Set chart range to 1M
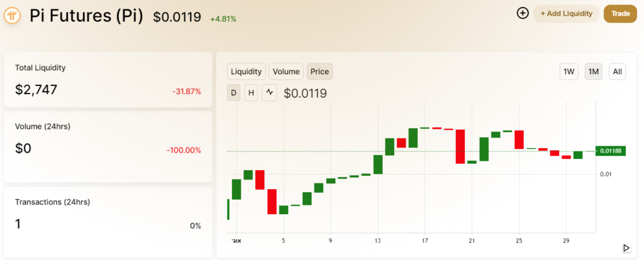Image resolution: width=644 pixels, height=260 pixels. (x=593, y=72)
